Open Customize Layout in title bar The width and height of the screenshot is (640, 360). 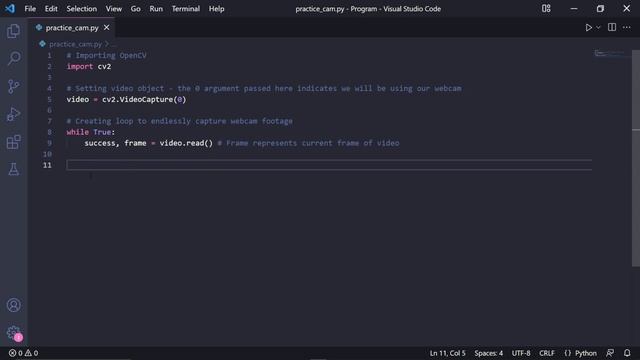[x=546, y=8]
